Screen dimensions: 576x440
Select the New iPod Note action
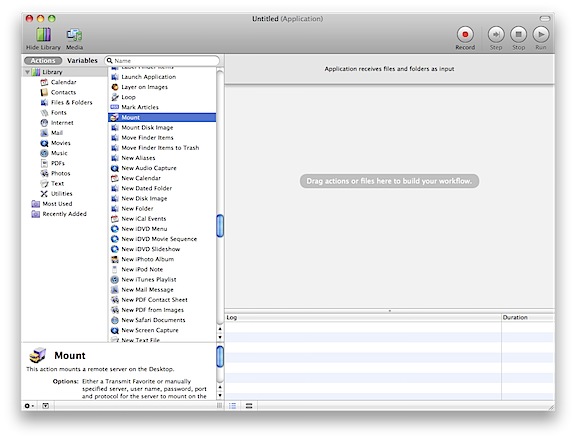(x=162, y=270)
